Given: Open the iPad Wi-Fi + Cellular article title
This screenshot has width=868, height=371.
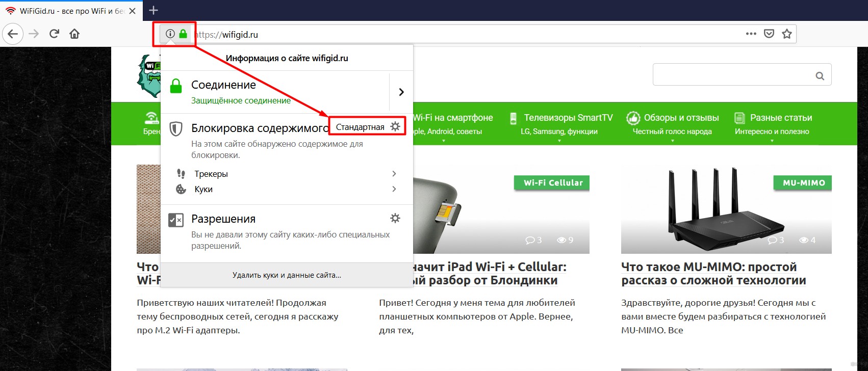Looking at the screenshot, I should [490, 274].
